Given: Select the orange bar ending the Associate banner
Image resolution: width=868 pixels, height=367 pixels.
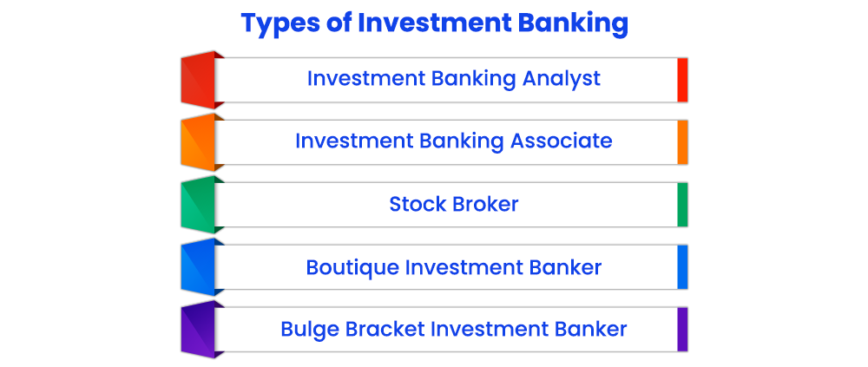Looking at the screenshot, I should point(682,142).
